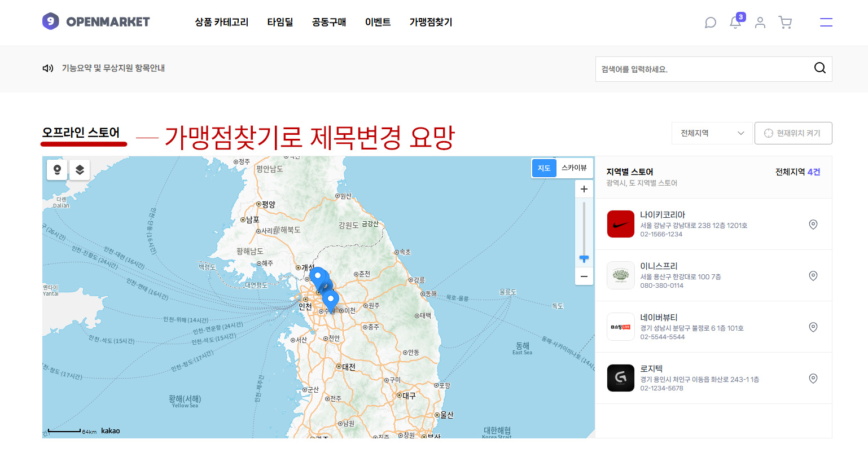Locate 나이키코리아 store with pin icon
Screen dimensions: 868x457
click(x=813, y=225)
